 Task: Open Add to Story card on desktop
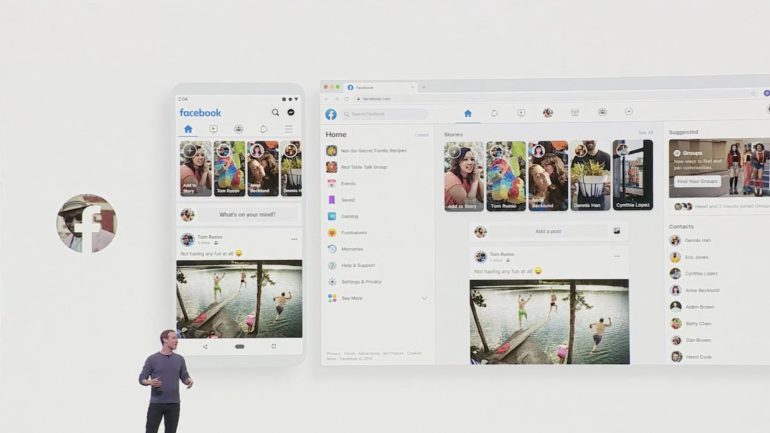[x=464, y=176]
